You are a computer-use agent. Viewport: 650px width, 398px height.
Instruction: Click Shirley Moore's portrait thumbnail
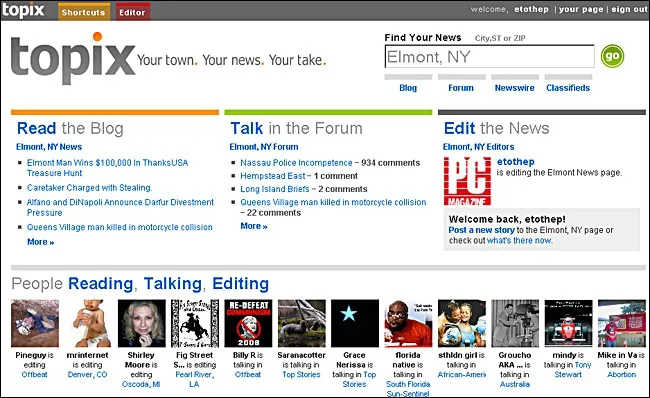(x=141, y=323)
